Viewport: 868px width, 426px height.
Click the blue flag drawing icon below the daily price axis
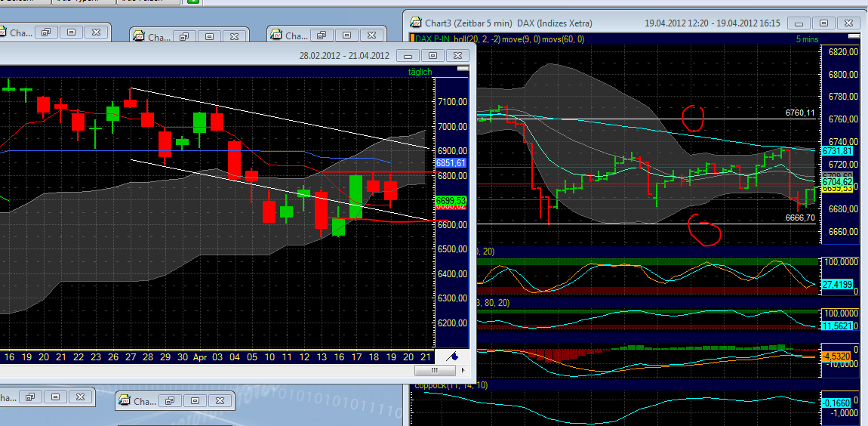pyautogui.click(x=452, y=357)
